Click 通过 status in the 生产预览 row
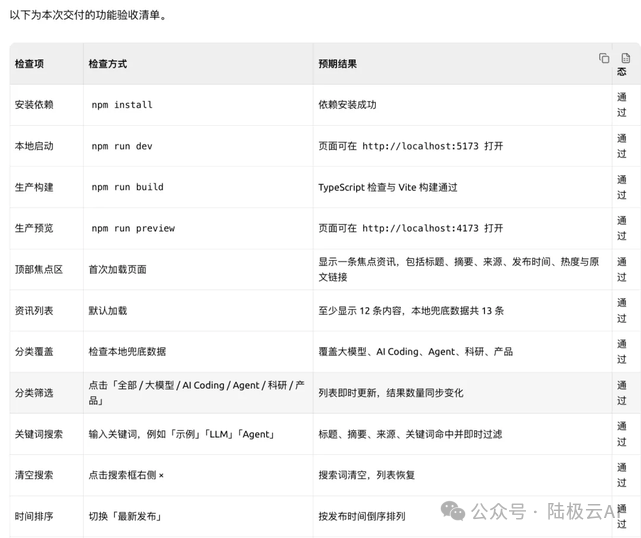The height and width of the screenshot is (538, 641). [x=622, y=228]
